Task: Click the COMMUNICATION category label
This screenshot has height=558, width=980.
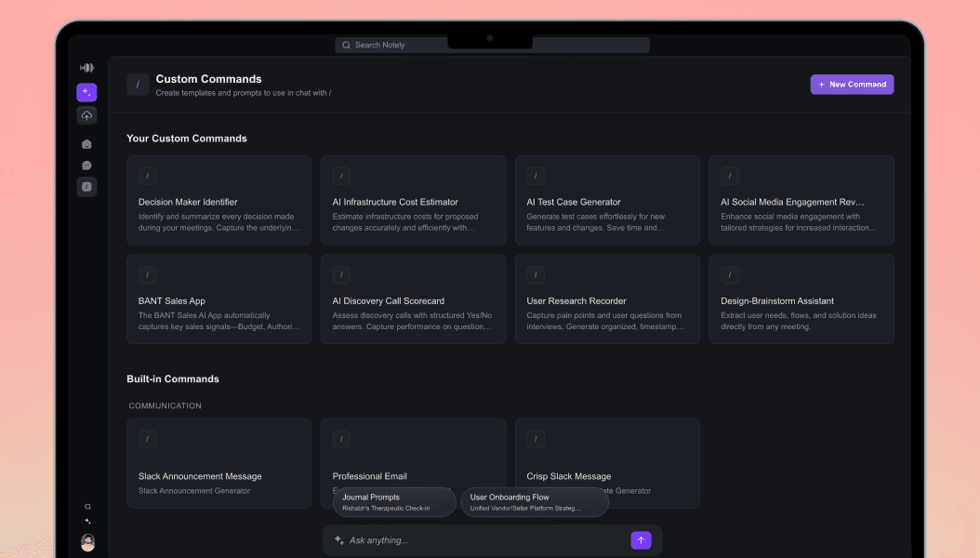Action: point(165,405)
